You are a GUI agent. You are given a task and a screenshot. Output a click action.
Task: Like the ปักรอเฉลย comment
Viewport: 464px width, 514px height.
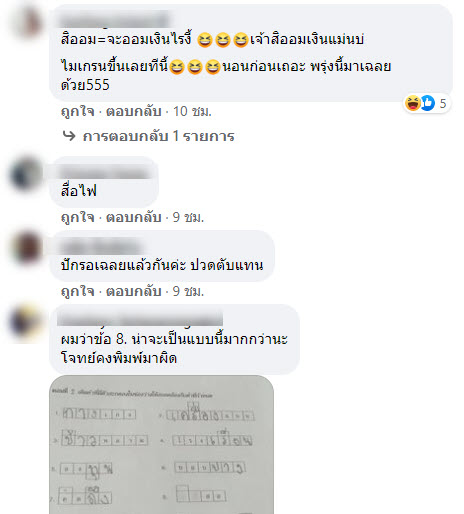coord(77,291)
